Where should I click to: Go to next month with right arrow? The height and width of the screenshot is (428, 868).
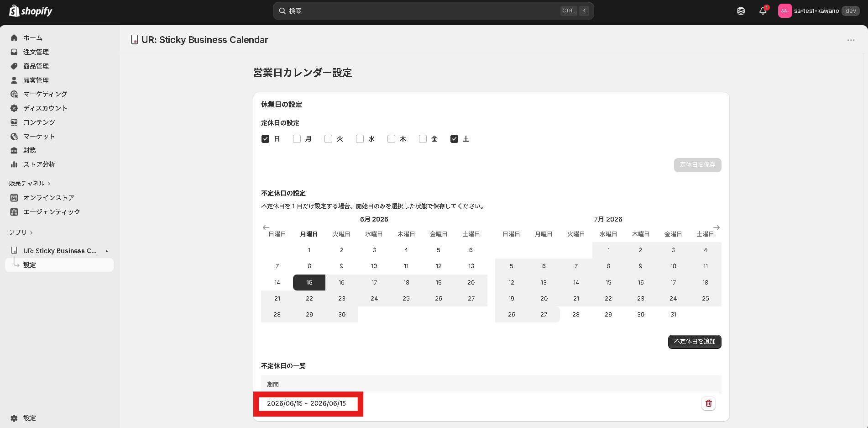(x=716, y=227)
